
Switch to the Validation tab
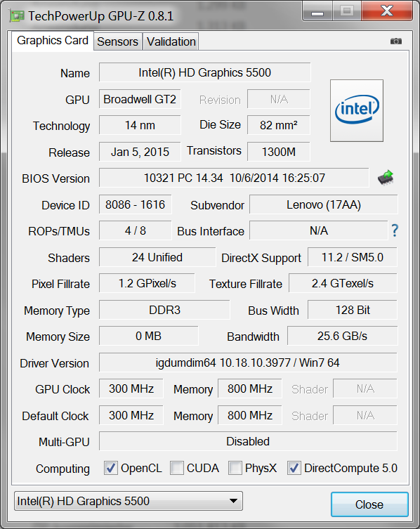(171, 41)
